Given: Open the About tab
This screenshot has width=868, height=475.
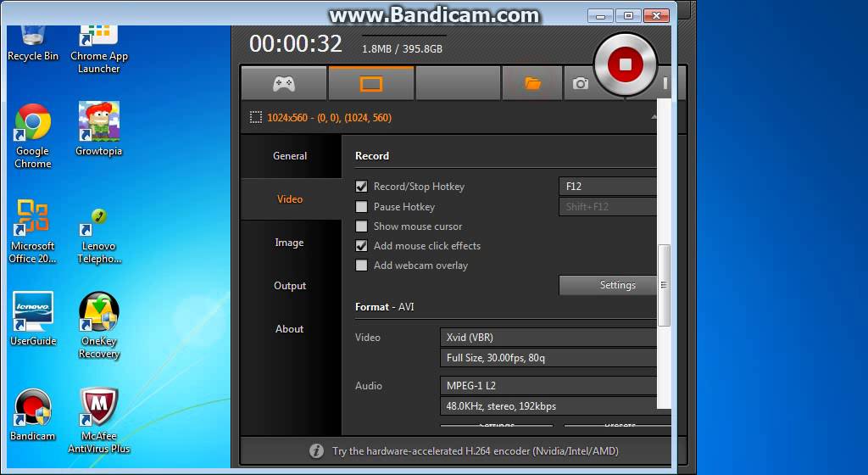Looking at the screenshot, I should tap(290, 329).
